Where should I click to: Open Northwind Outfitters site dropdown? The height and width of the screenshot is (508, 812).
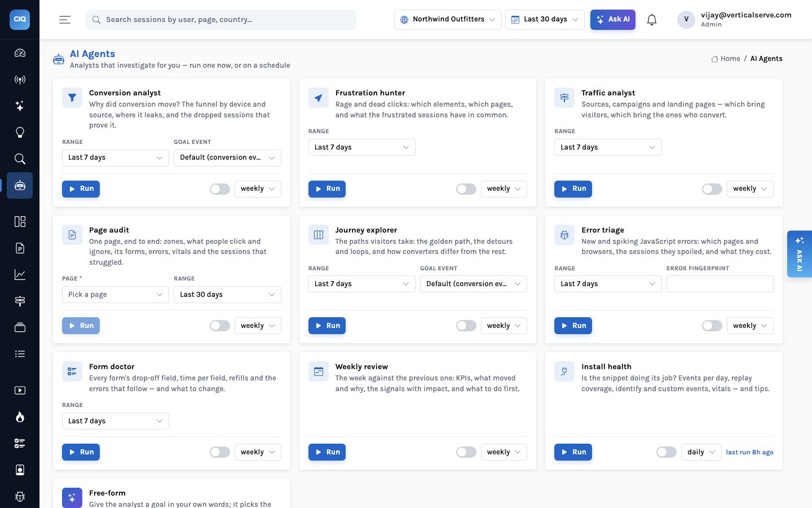[x=448, y=19]
